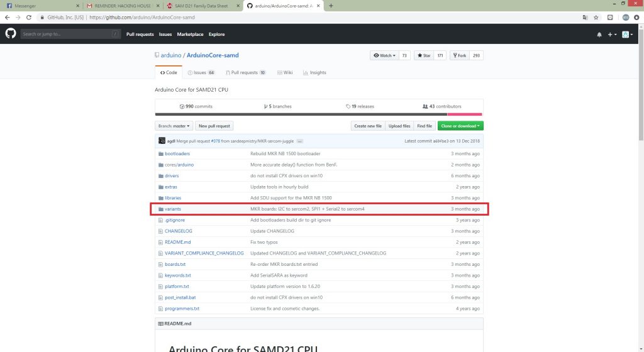Open Pull requests in top navigation
The image size is (644, 352).
[140, 35]
